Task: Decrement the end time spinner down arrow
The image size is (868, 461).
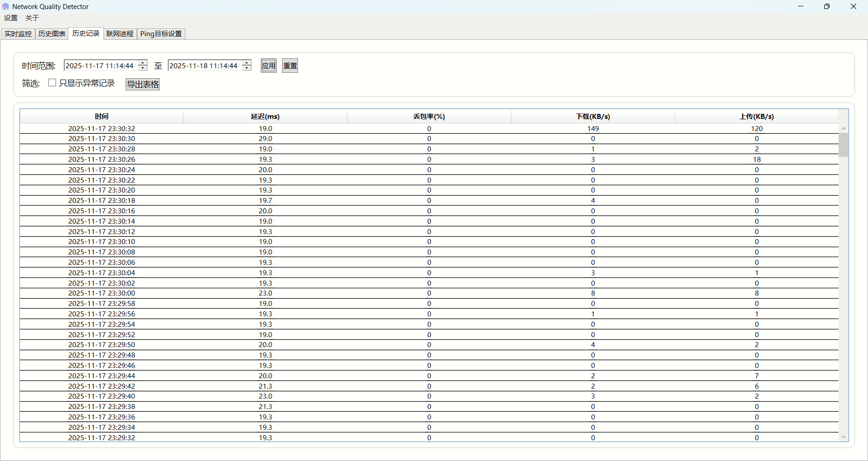Action: 247,68
